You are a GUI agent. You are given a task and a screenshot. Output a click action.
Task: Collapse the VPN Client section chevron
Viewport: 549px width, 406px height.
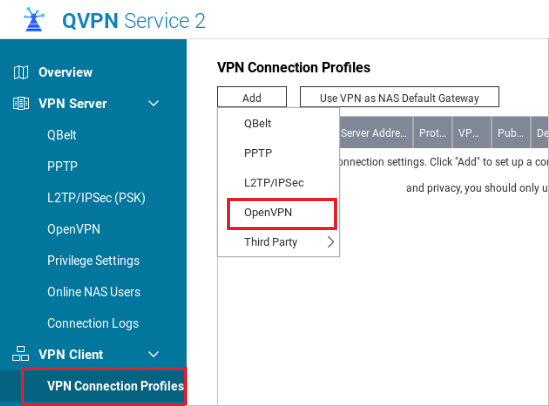[x=153, y=354]
